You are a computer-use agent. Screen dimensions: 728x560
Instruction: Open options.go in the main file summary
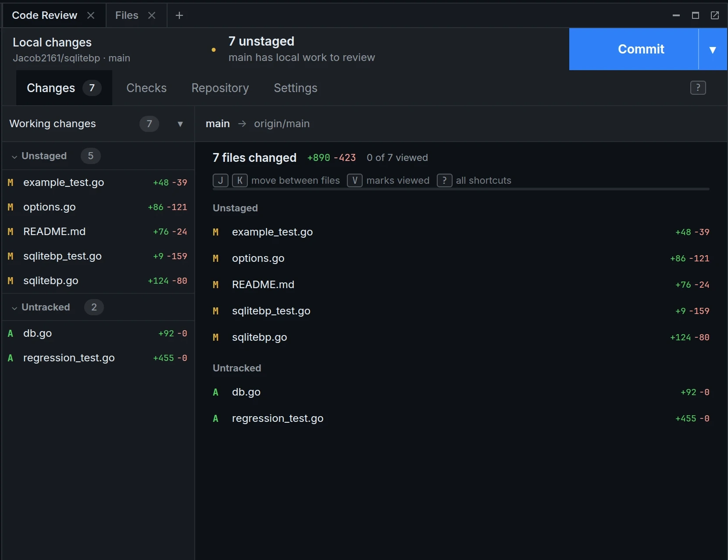(x=461, y=258)
